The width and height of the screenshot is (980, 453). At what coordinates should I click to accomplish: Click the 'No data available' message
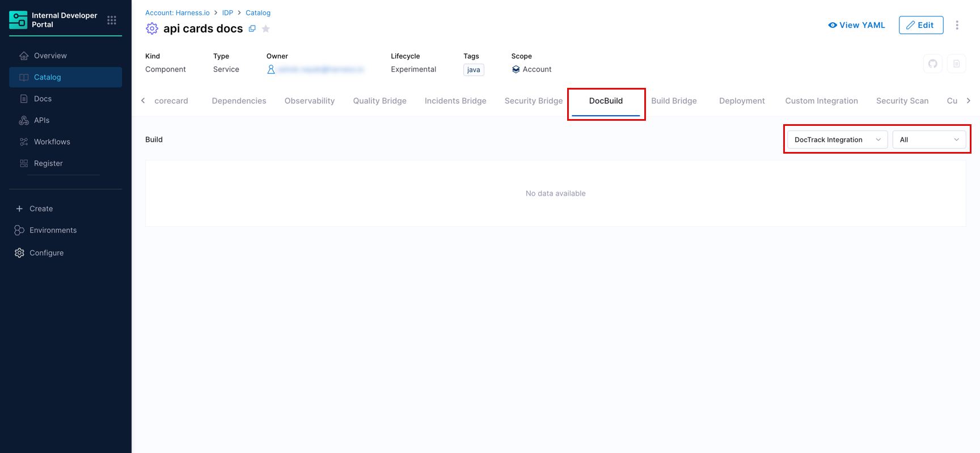(x=556, y=193)
